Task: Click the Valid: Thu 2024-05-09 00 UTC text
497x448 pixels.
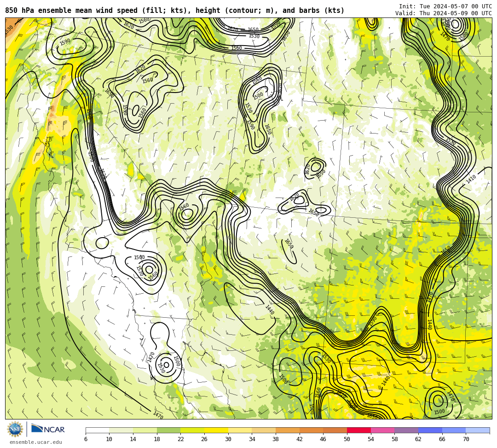Action: point(444,13)
